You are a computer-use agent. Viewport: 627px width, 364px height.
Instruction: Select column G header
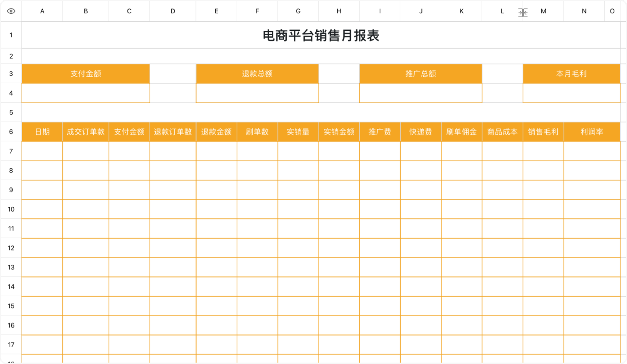pyautogui.click(x=298, y=11)
